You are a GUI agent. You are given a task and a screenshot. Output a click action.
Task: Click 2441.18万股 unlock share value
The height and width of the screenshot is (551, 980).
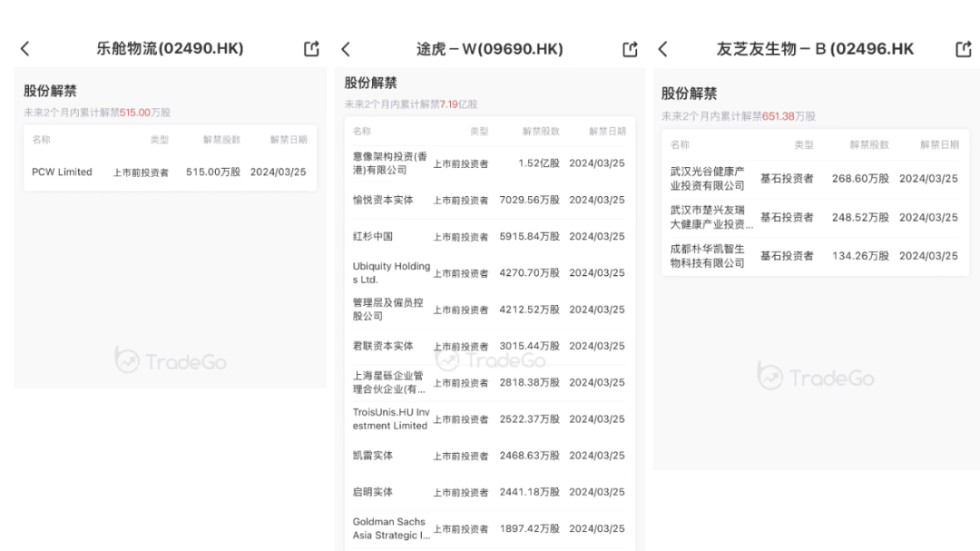(x=529, y=492)
